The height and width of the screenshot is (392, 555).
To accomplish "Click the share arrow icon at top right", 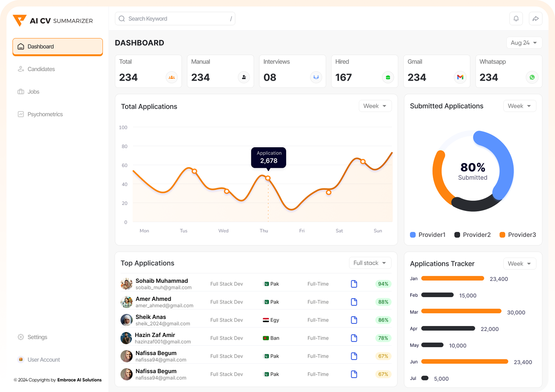I will click(535, 18).
